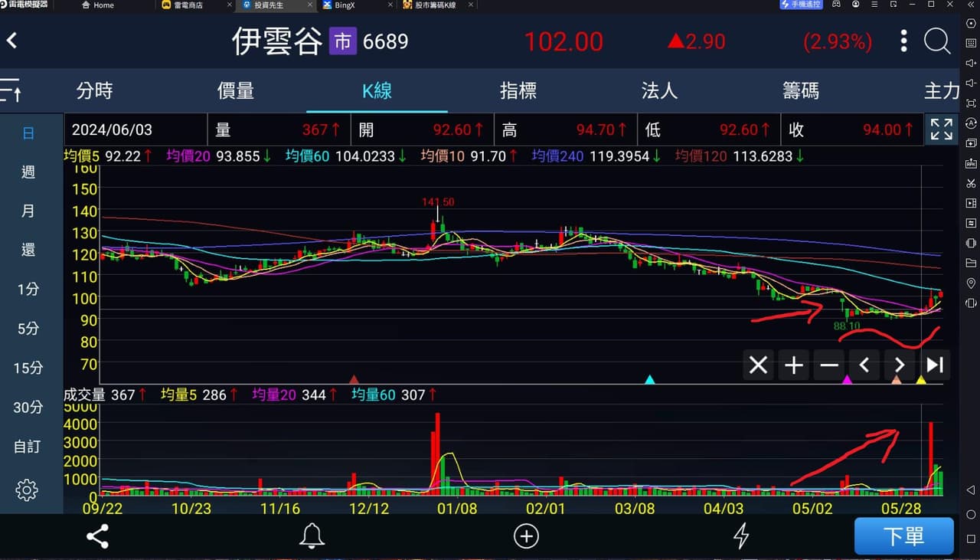Open the emulator account icon
Screen dimensions: 980x560
pos(855,5)
